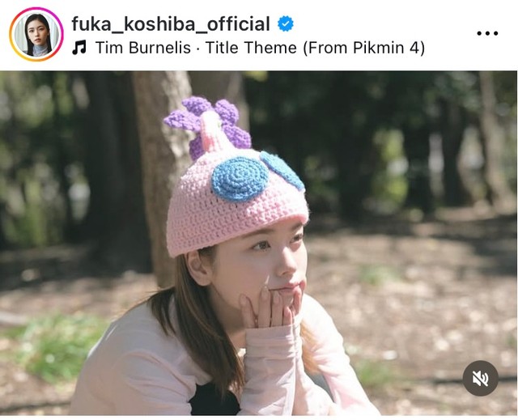Unmute the video with the speaker icon
Viewport: 518px width, 420px height.
(480, 378)
